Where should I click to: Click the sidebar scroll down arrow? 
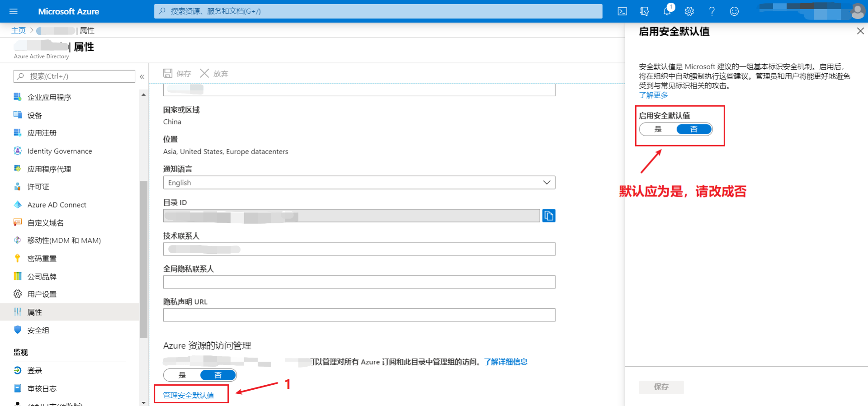[x=144, y=402]
